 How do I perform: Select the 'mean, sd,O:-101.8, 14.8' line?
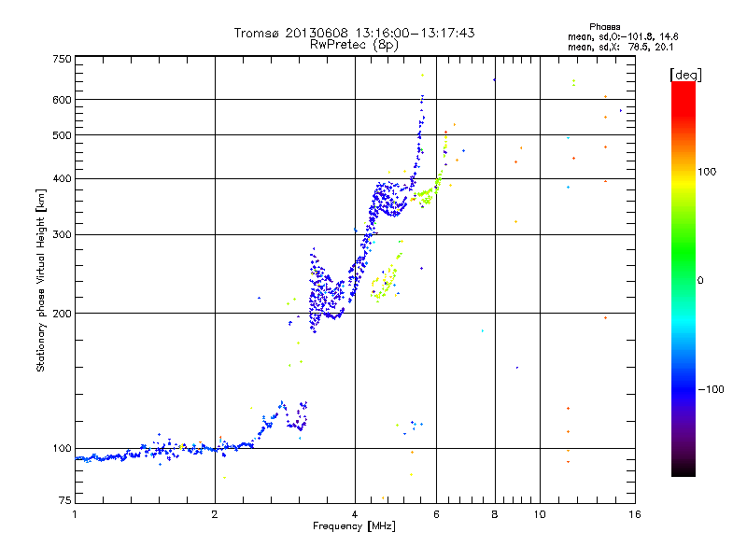pos(623,36)
